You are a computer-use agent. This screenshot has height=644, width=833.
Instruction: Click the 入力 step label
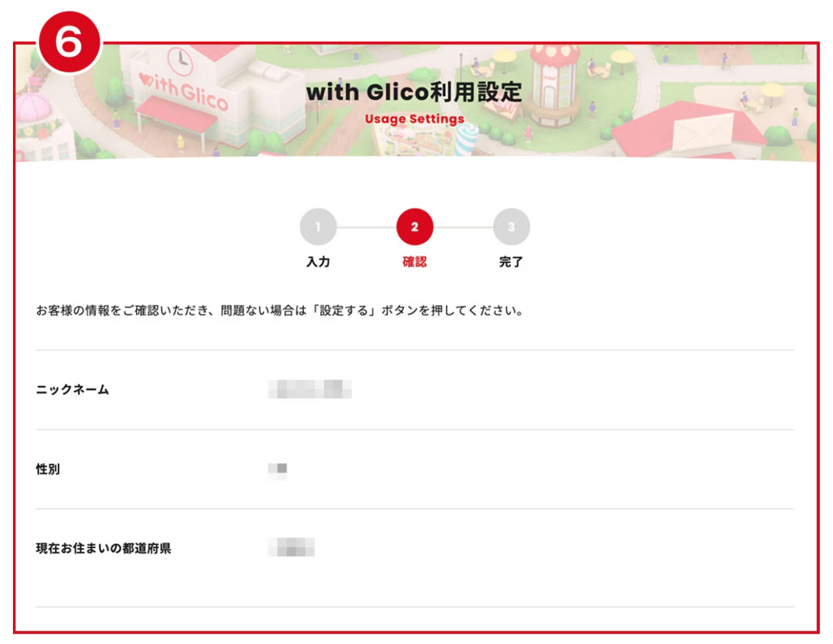[318, 262]
